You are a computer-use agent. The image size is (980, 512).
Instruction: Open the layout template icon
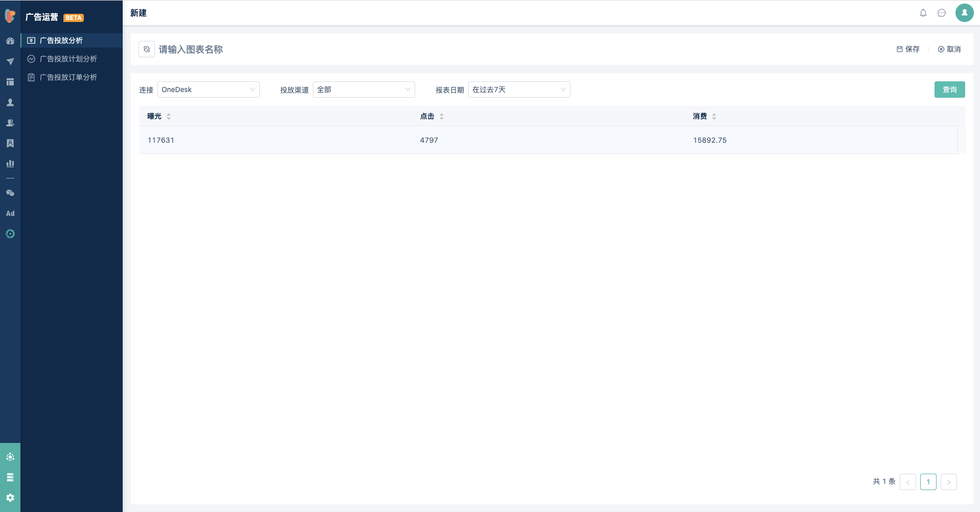point(10,82)
